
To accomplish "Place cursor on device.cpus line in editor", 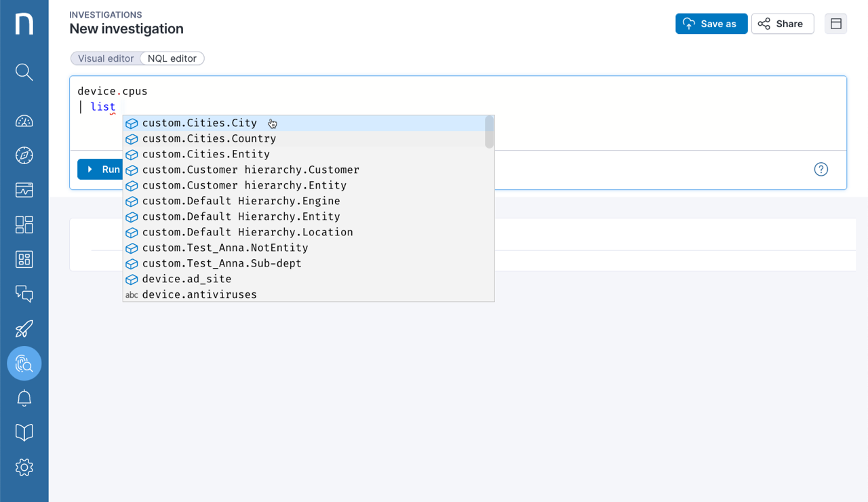I will point(113,91).
